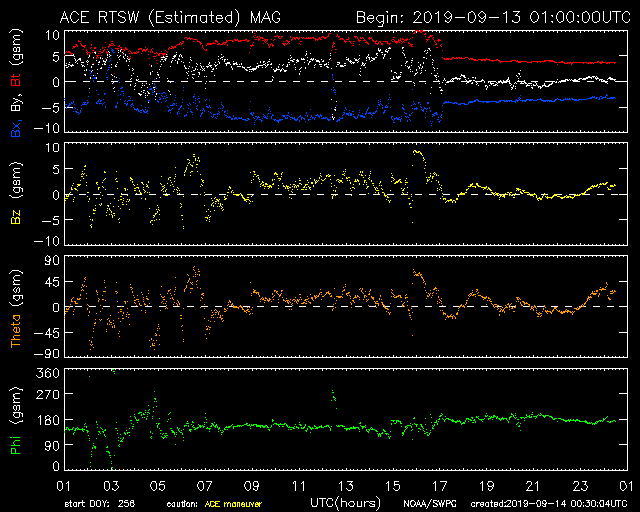
Task: Click the '23' hour tick on the x-axis
Action: click(579, 485)
